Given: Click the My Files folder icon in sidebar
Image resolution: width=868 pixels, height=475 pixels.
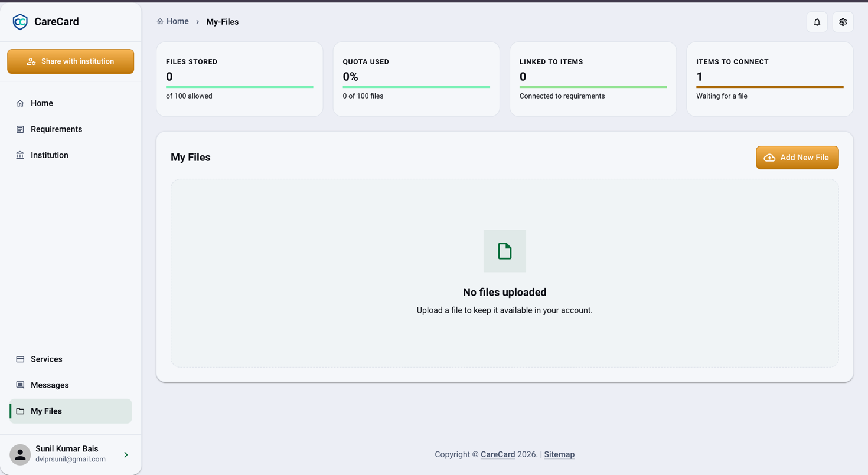Looking at the screenshot, I should tap(20, 411).
